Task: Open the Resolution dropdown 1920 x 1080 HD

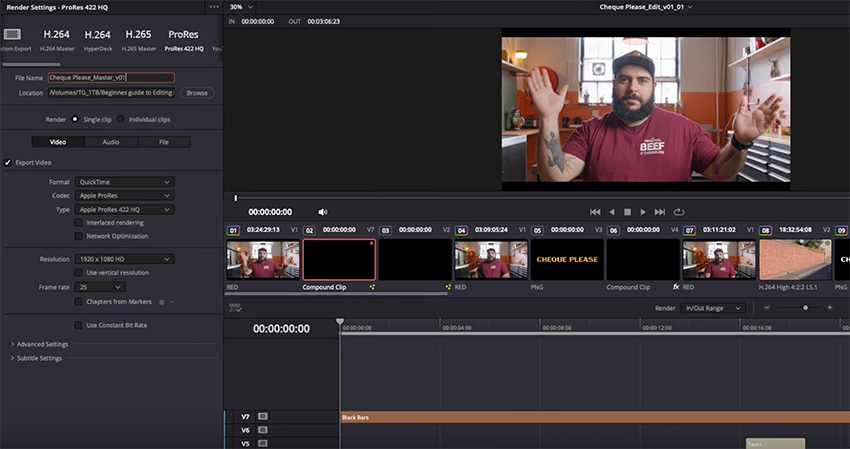Action: coord(124,259)
